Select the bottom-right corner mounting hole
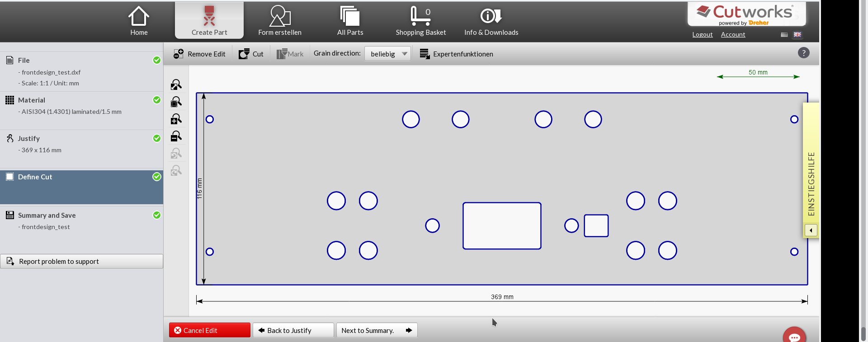868x342 pixels. point(794,252)
